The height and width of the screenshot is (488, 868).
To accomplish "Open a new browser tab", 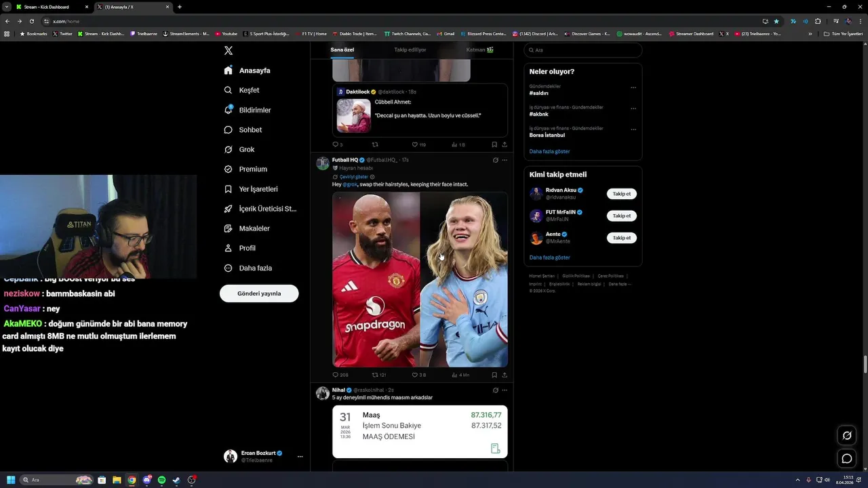I will click(179, 7).
